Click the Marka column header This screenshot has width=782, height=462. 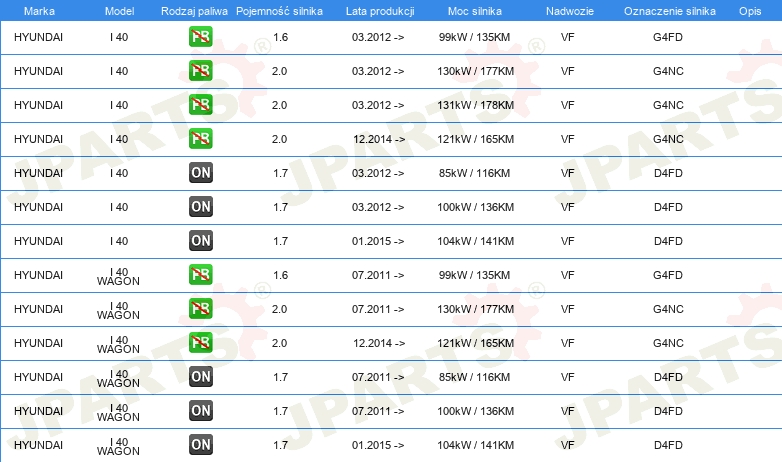pos(39,11)
